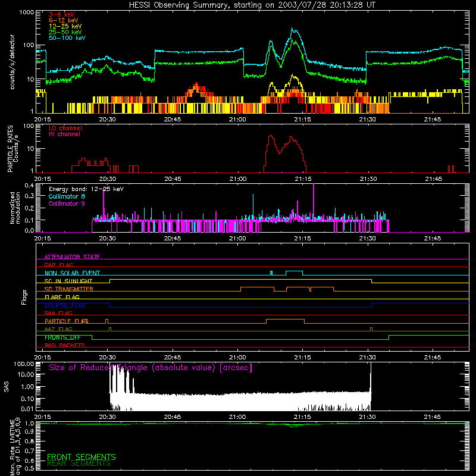The width and height of the screenshot is (476, 476).
Task: Click the 0.10 value on SAS axis
Action: [x=27, y=399]
